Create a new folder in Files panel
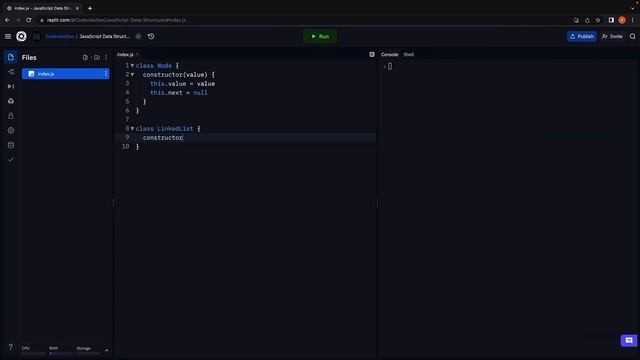Viewport: 640px width, 360px height. click(x=97, y=58)
